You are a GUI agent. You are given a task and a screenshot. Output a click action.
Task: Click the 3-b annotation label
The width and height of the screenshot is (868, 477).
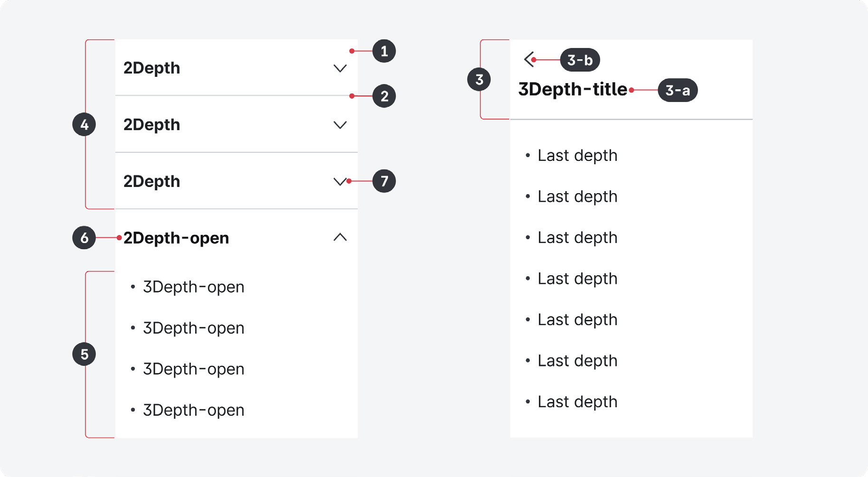click(x=580, y=60)
